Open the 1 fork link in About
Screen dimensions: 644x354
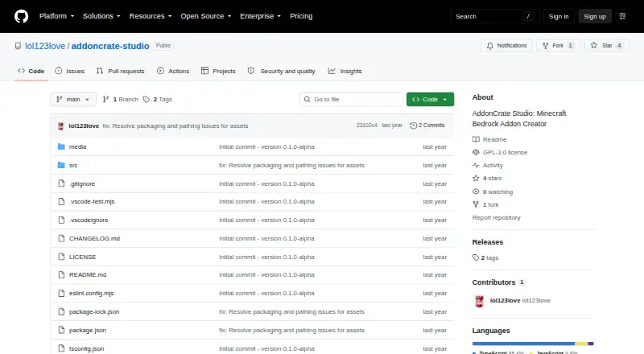coord(485,204)
